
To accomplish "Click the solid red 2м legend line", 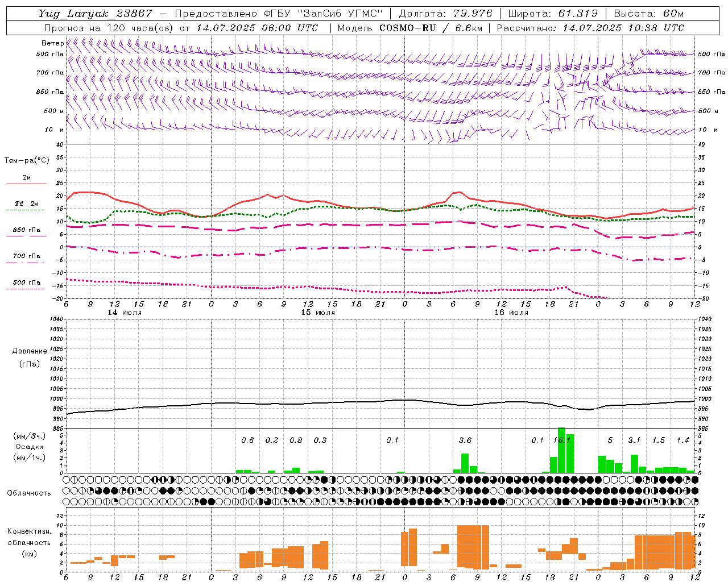I will [26, 184].
